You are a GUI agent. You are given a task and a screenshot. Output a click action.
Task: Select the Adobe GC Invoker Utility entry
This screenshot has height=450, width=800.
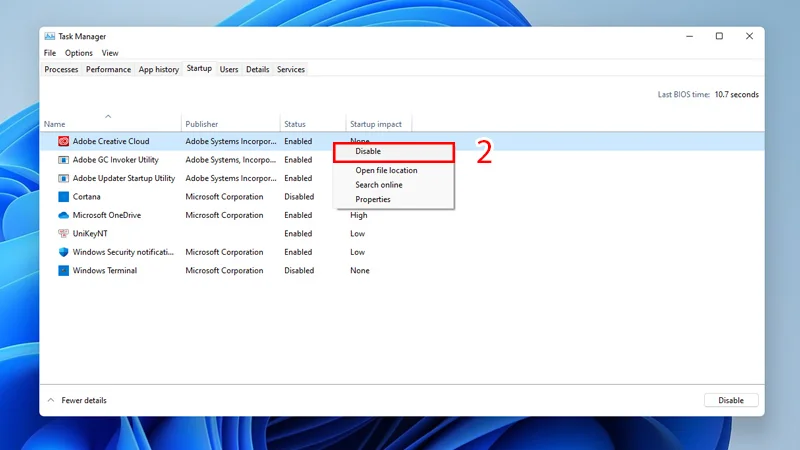115,160
